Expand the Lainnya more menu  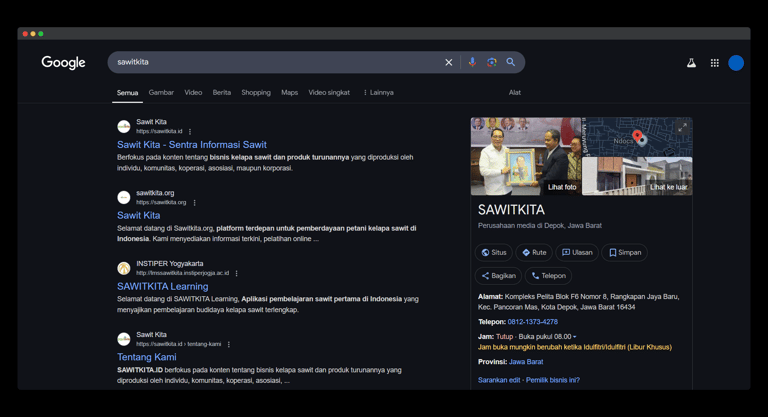tap(379, 92)
